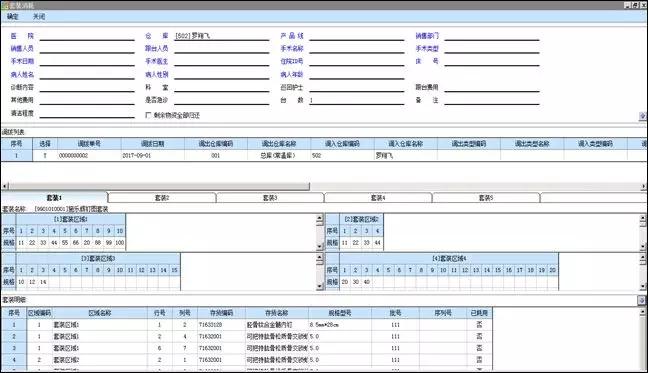This screenshot has height=373, width=648.
Task: Switch to the 套装2 tab
Action: tap(162, 198)
